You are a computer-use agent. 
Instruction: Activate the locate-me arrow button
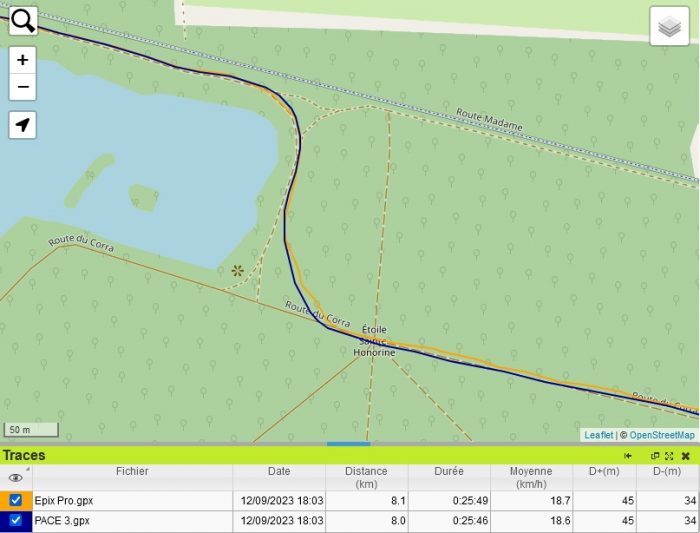[23, 125]
